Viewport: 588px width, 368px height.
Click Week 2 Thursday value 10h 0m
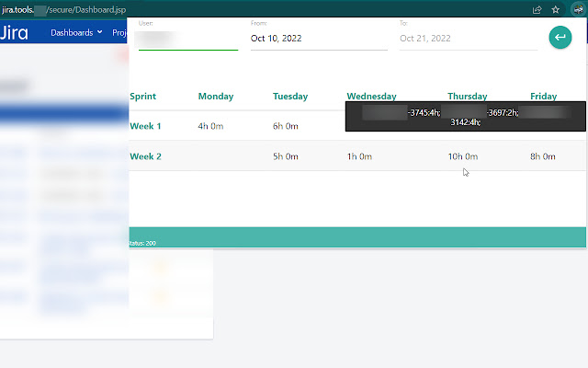pyautogui.click(x=463, y=156)
